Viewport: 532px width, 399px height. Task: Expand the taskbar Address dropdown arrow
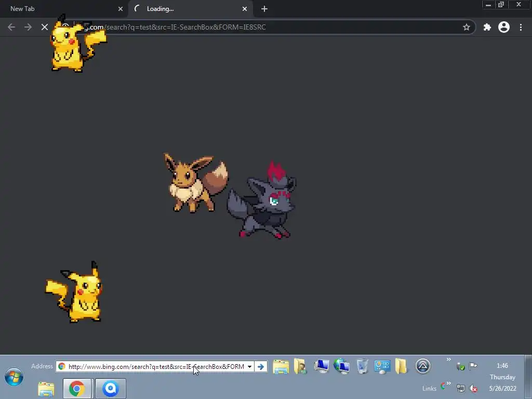(249, 366)
